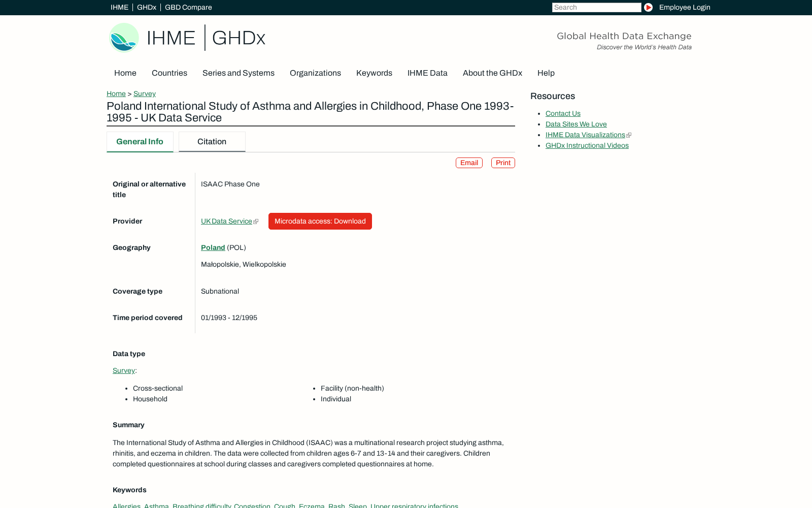Click the Subnational coverage type value

220,291
